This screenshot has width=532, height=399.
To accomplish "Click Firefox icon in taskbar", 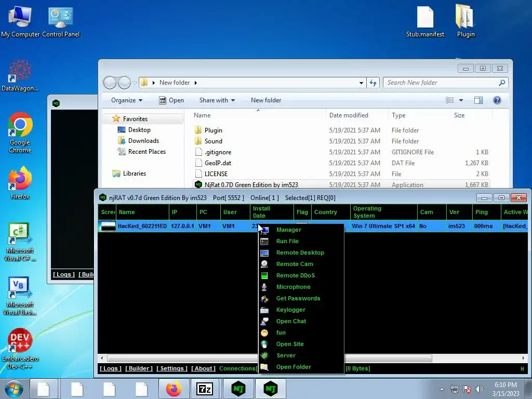I will [174, 389].
